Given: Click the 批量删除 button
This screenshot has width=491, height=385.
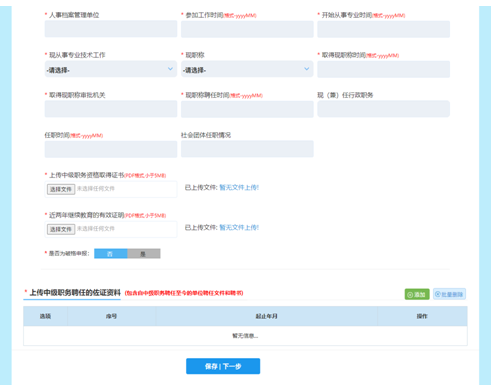Looking at the screenshot, I should point(449,294).
